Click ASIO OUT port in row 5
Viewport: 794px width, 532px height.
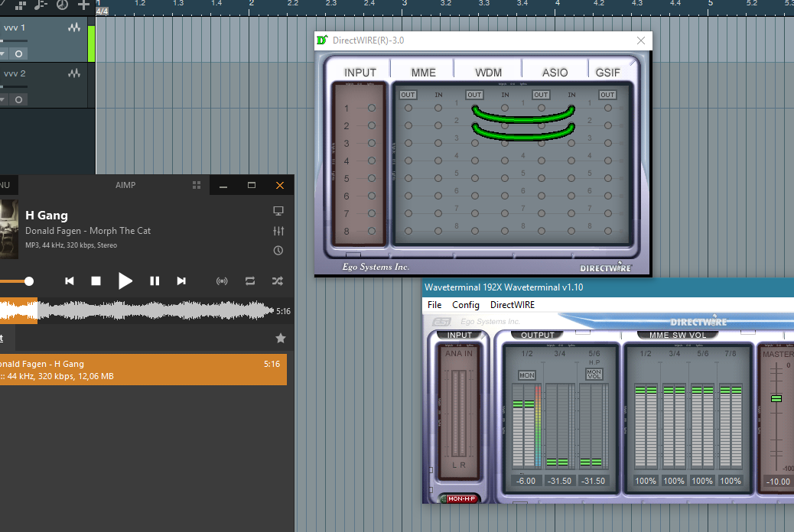[x=542, y=178]
